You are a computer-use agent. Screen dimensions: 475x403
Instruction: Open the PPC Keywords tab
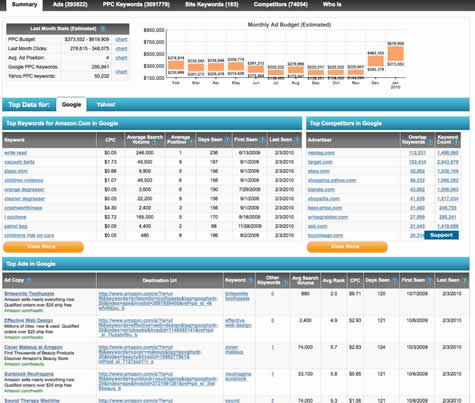tap(136, 5)
